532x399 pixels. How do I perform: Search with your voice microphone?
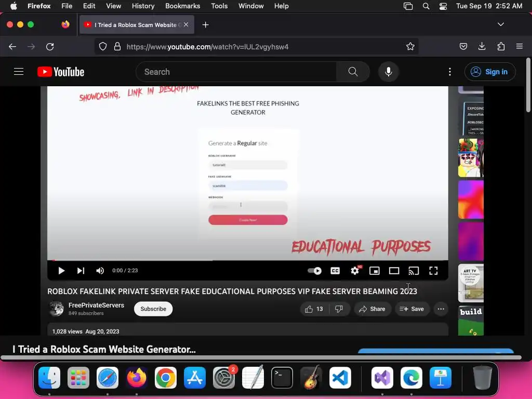click(x=389, y=72)
